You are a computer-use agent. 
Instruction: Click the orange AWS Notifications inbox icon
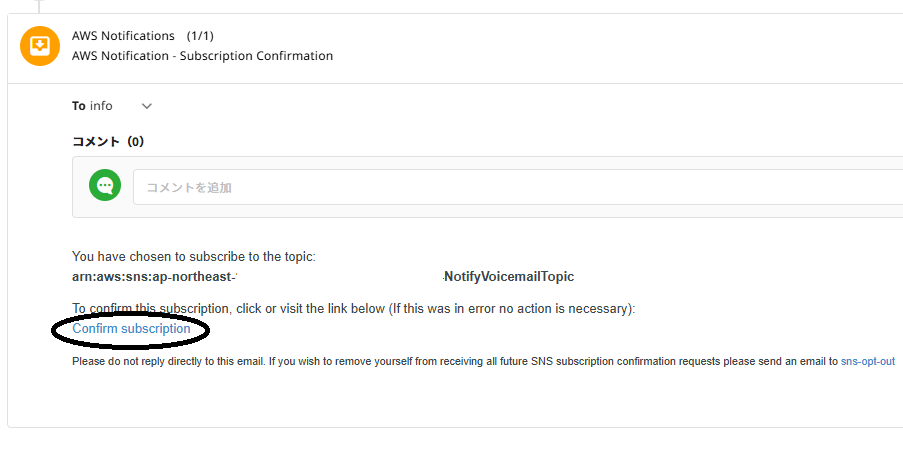pyautogui.click(x=40, y=46)
